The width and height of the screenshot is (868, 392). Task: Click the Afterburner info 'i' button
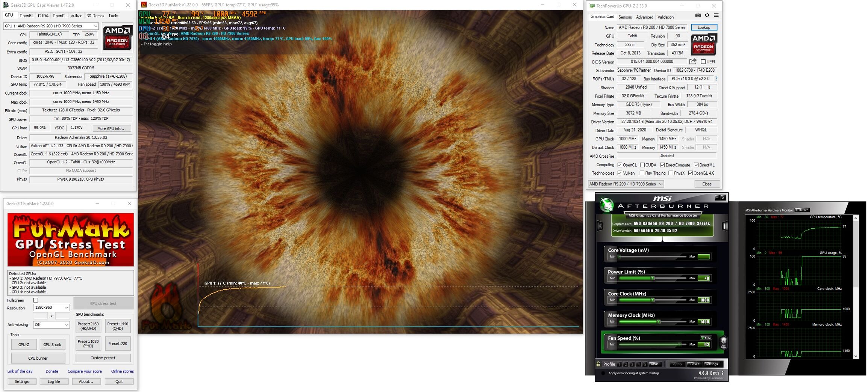[x=724, y=226]
